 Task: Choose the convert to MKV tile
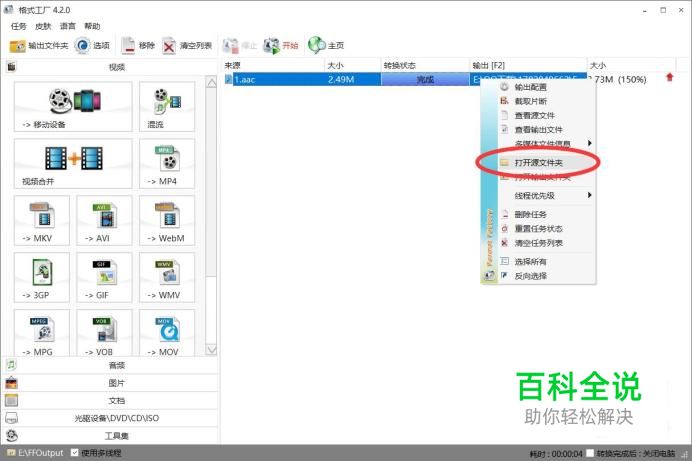tap(42, 220)
